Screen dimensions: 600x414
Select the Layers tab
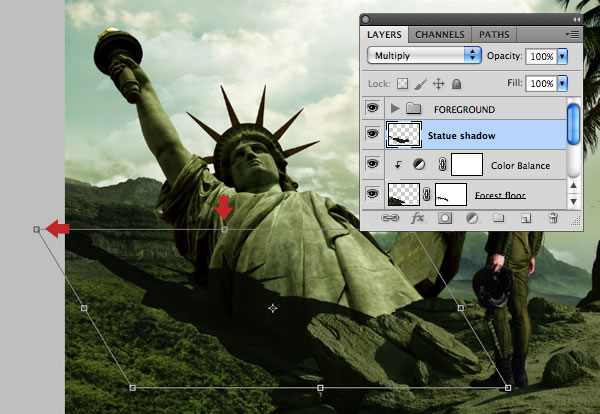[x=384, y=34]
